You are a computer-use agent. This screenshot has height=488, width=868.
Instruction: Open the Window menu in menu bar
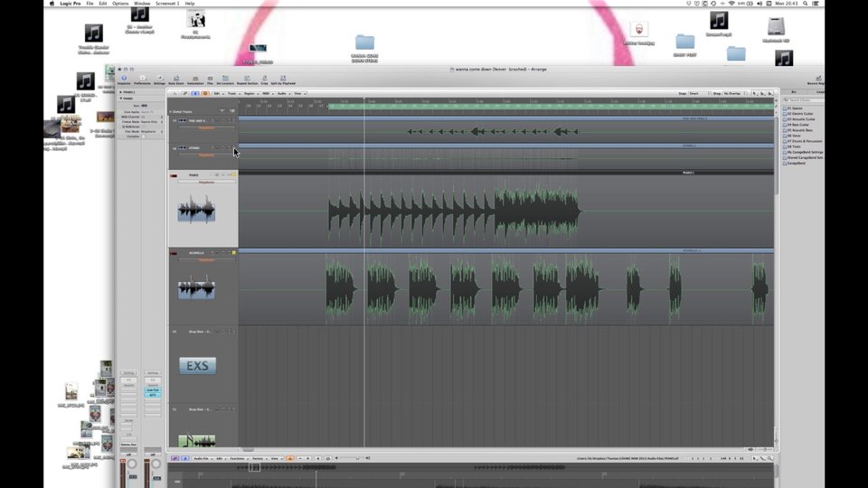[x=142, y=4]
